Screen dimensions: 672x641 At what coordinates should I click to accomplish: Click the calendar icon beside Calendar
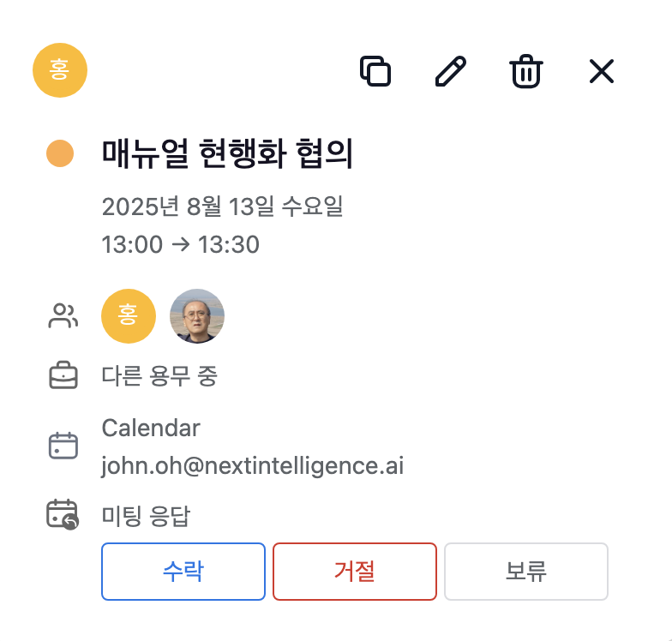tap(63, 446)
